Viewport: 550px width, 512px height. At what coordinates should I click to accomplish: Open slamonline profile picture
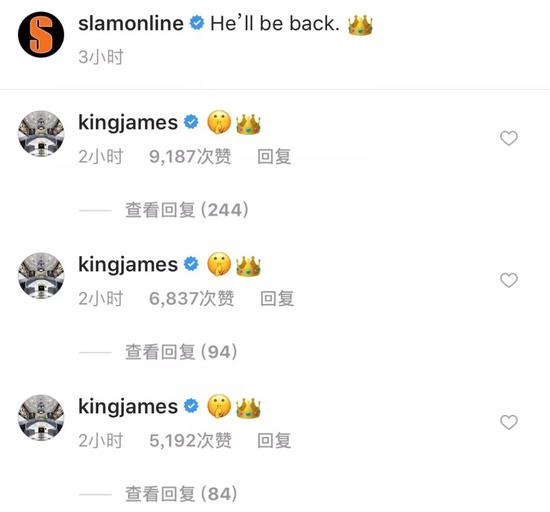coord(41,34)
